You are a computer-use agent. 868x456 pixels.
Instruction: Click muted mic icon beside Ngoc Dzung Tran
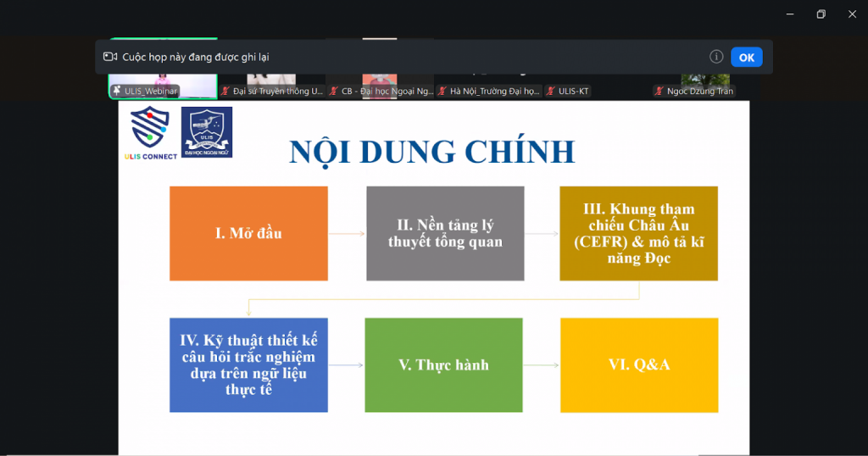[x=659, y=91]
